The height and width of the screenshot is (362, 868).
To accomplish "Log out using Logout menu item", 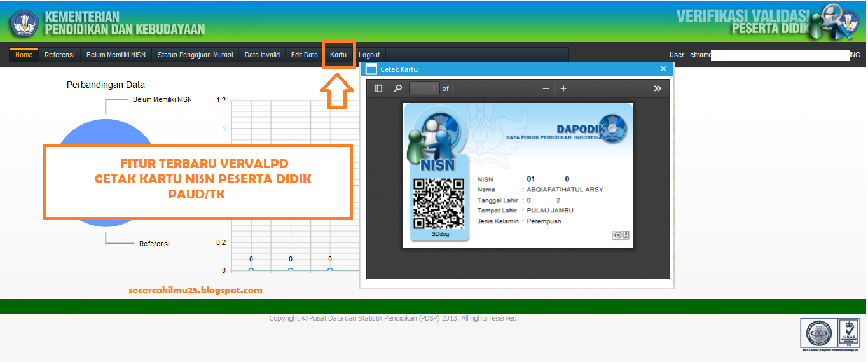I will pos(369,55).
